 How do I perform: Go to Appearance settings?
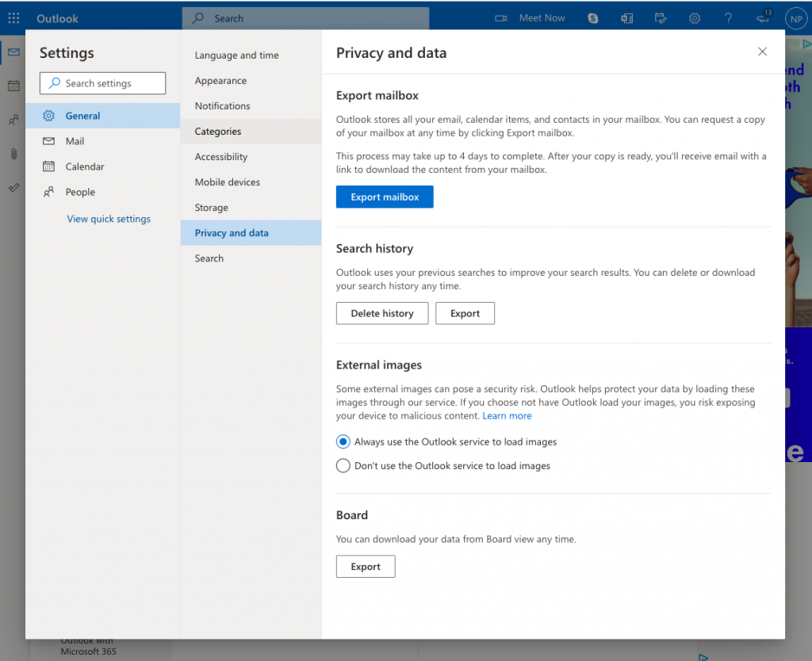[x=251, y=80]
